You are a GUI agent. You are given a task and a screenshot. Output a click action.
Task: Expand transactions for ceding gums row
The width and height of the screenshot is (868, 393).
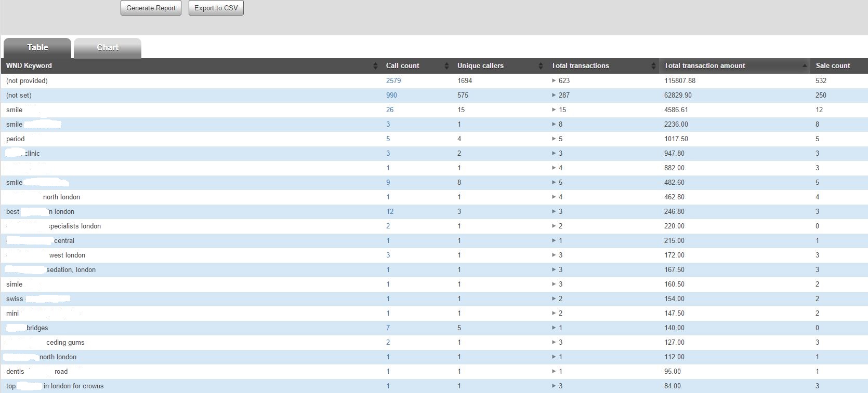[554, 342]
